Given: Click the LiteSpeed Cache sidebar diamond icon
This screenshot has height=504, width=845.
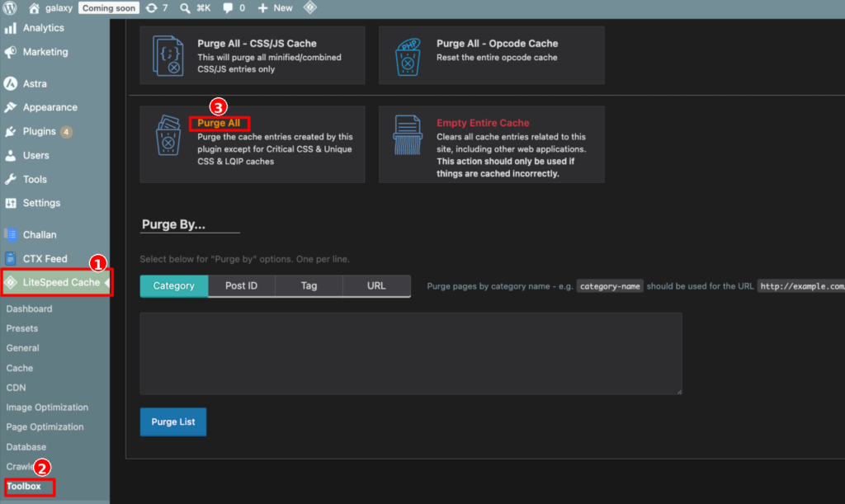Looking at the screenshot, I should point(10,282).
